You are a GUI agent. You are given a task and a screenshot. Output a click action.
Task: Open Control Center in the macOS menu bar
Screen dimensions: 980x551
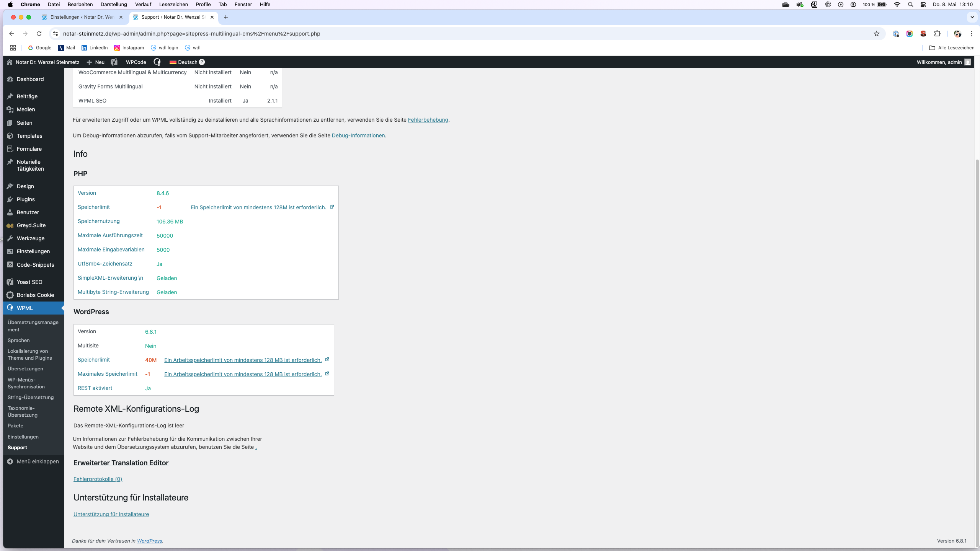923,5
